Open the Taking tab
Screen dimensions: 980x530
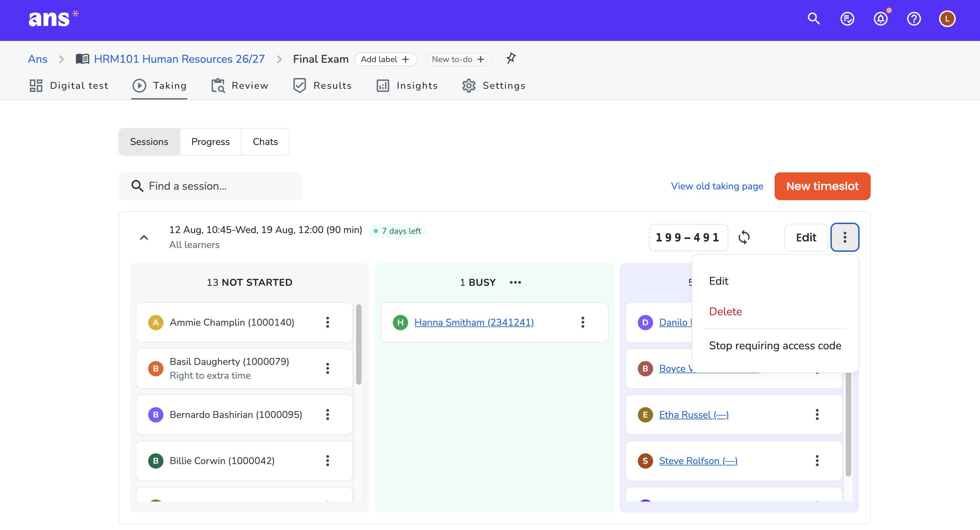(x=159, y=86)
